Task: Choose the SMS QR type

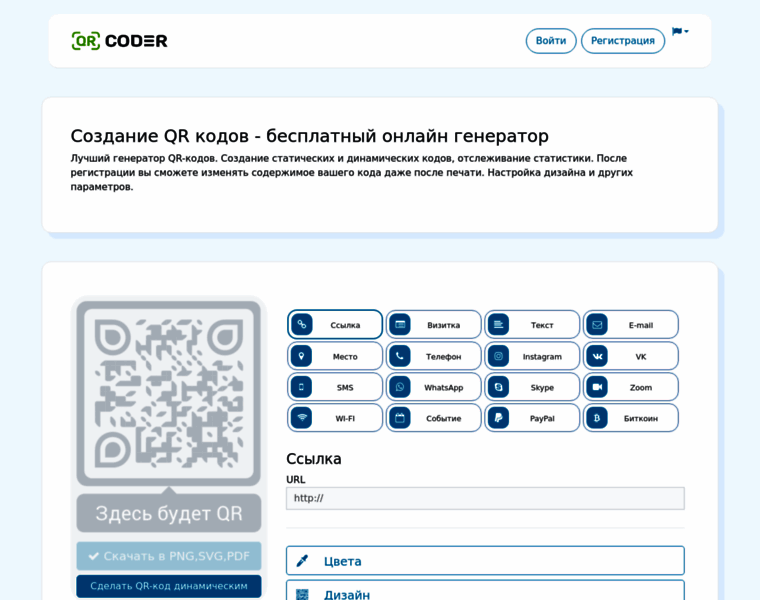Action: [335, 387]
